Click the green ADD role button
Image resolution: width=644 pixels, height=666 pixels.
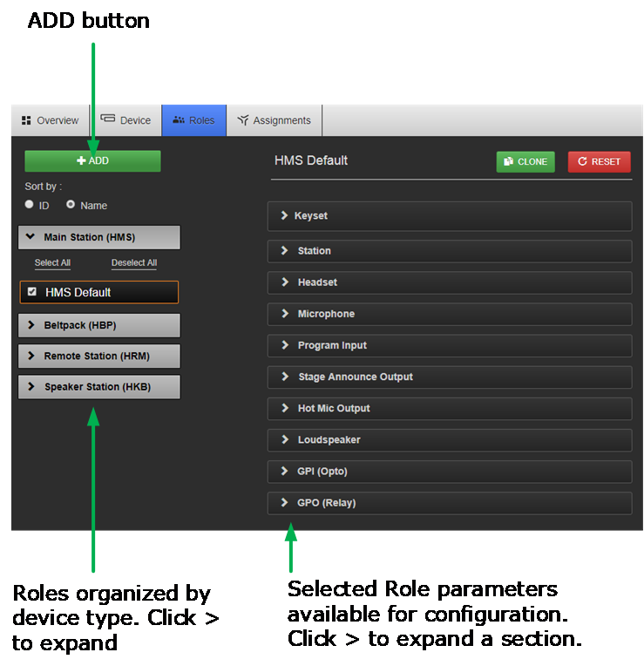coord(92,160)
